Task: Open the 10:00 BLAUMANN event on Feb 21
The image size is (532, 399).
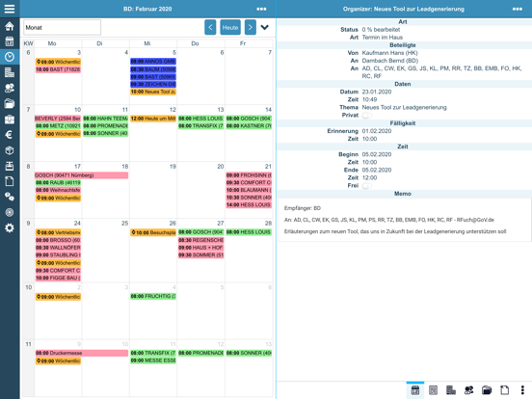Action: click(249, 190)
